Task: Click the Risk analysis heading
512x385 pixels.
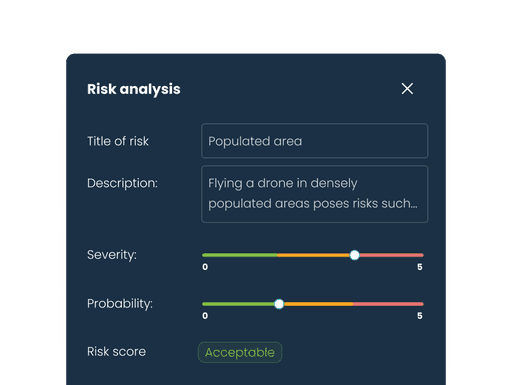Action: pyautogui.click(x=134, y=89)
